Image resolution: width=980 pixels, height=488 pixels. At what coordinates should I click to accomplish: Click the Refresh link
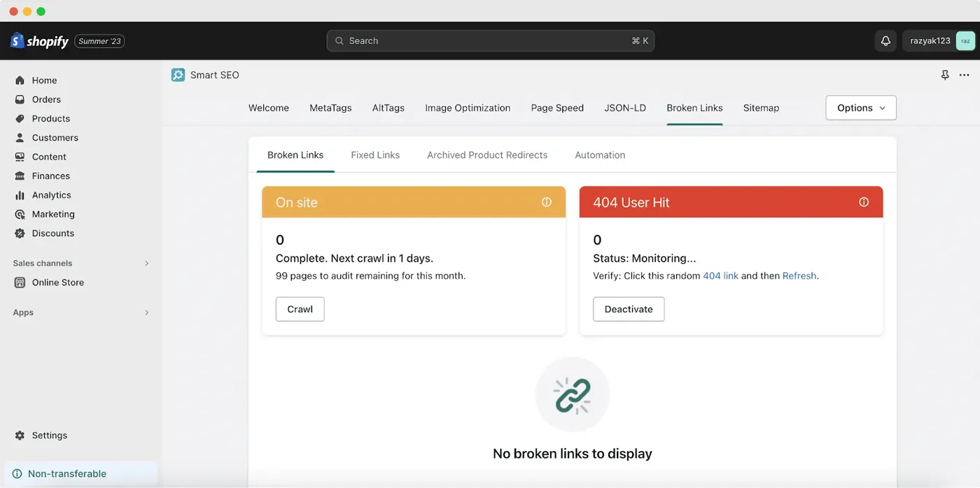(799, 276)
